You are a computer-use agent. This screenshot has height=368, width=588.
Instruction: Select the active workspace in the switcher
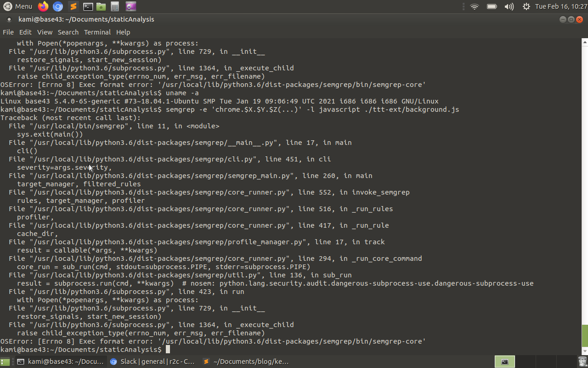click(x=504, y=362)
